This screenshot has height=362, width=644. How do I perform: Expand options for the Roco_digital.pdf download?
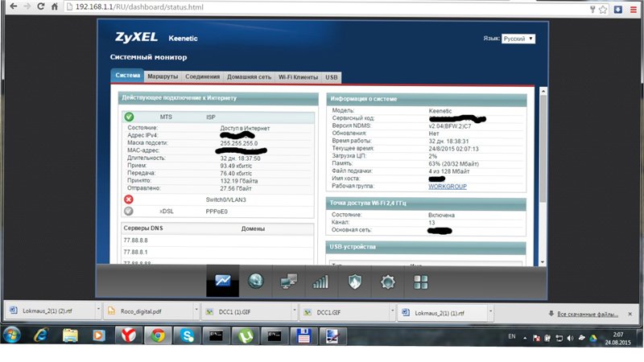(x=196, y=311)
